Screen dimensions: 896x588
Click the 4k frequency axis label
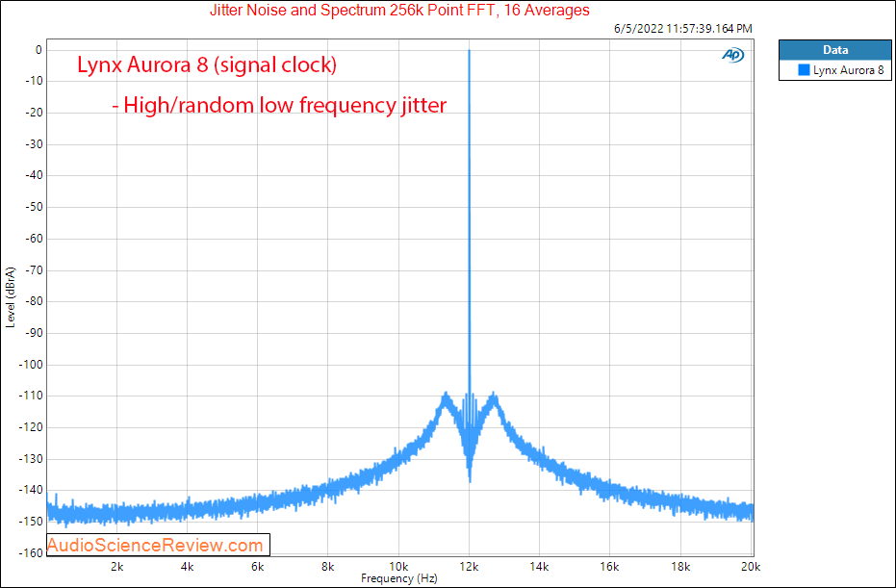click(x=187, y=566)
